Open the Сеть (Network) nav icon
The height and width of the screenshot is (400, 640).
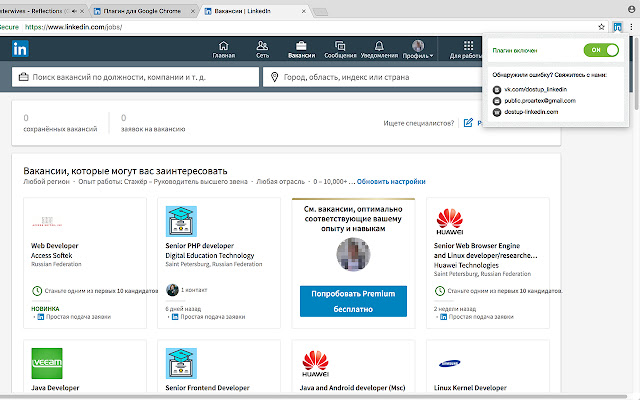[x=261, y=48]
